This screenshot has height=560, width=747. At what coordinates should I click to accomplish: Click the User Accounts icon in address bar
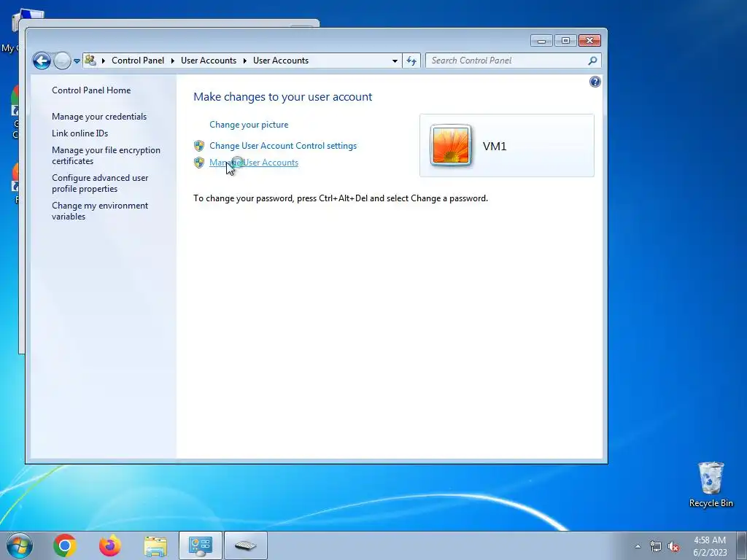click(x=90, y=61)
